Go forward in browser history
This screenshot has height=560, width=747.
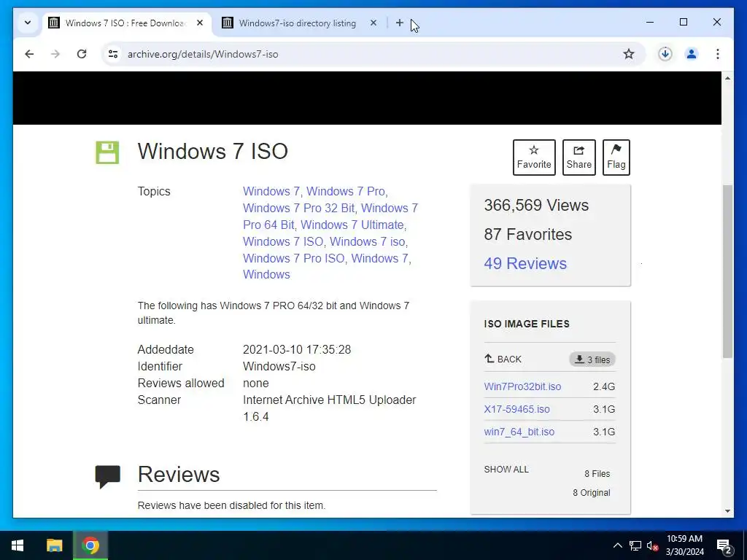(55, 54)
